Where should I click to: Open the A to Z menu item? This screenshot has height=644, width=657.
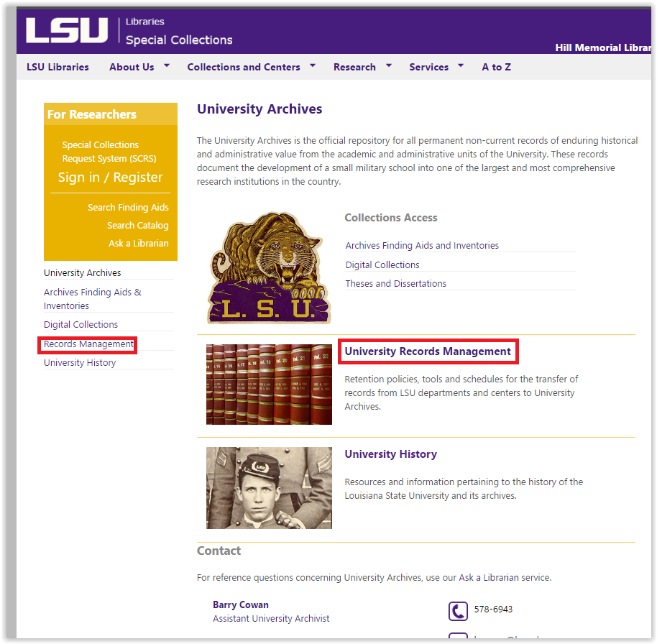(x=496, y=66)
